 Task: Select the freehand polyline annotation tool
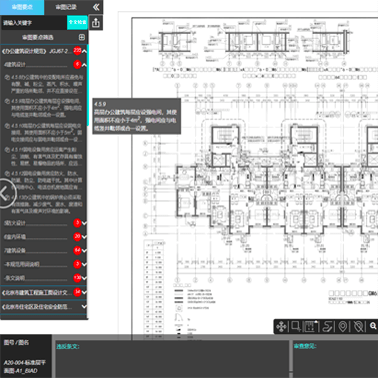(328, 327)
